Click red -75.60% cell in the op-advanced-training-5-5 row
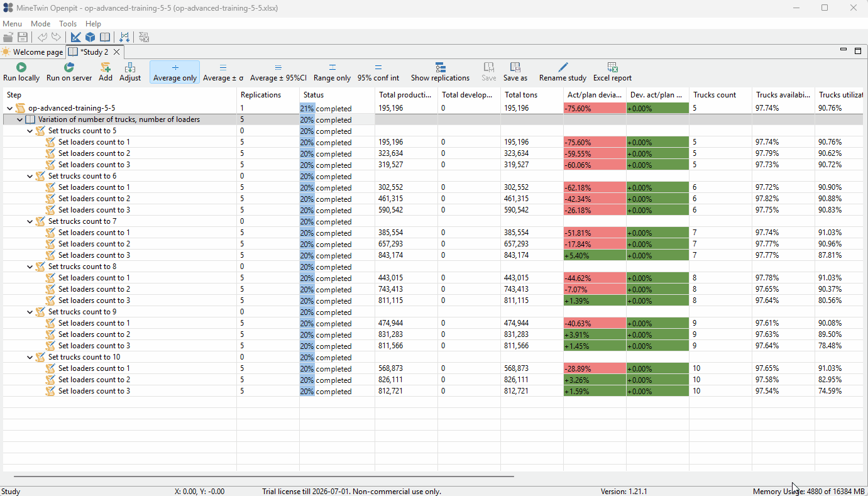The width and height of the screenshot is (868, 496). pos(595,108)
